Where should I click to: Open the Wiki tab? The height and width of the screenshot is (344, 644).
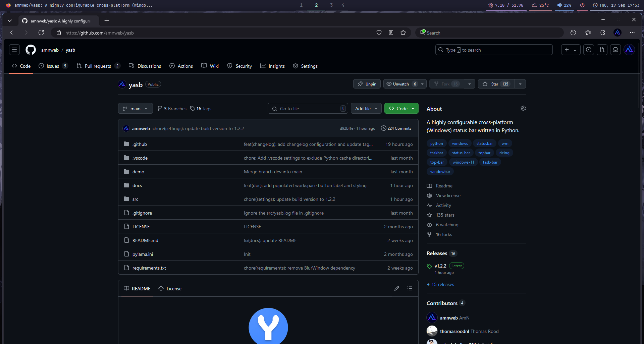point(210,66)
